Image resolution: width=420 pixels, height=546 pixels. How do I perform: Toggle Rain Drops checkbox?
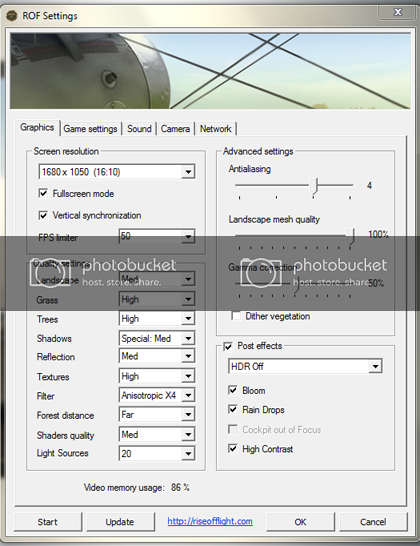coord(233,409)
